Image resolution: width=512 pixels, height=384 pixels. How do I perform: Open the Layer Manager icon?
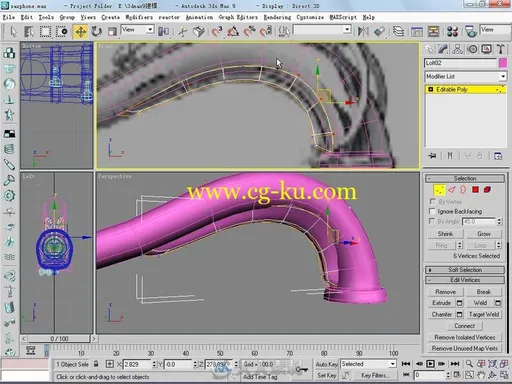pyautogui.click(x=398, y=32)
